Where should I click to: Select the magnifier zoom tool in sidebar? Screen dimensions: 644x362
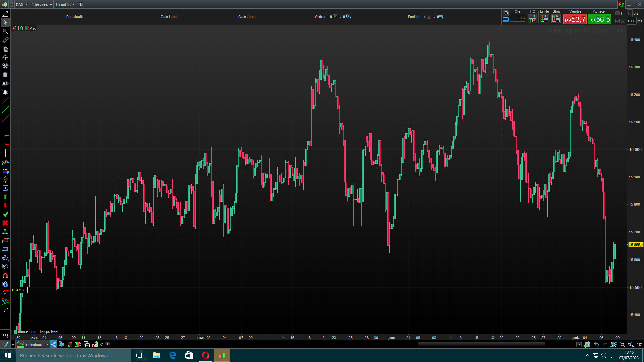(5, 31)
